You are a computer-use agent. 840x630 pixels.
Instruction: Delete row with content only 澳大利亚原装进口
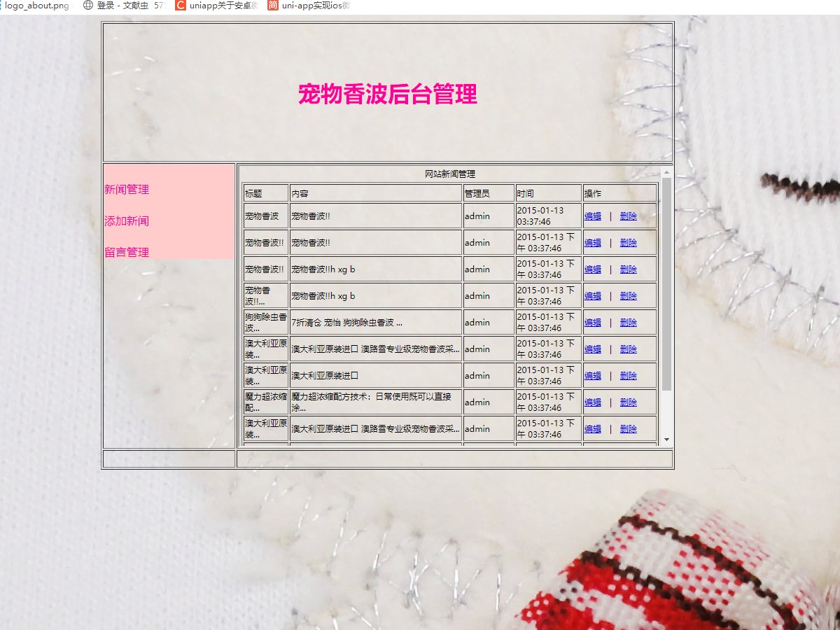pyautogui.click(x=629, y=376)
